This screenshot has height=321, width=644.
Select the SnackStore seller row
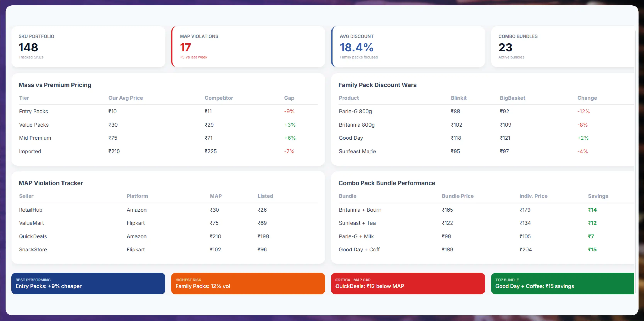(x=168, y=249)
